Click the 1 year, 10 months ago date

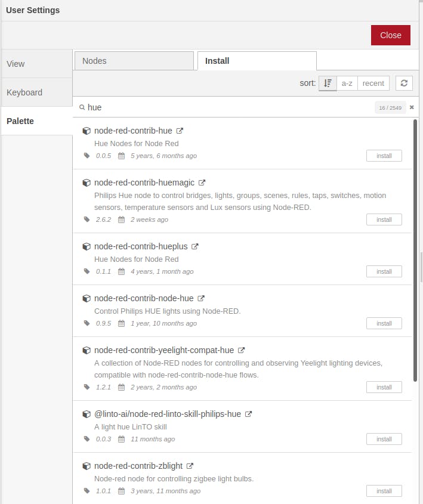coord(163,323)
